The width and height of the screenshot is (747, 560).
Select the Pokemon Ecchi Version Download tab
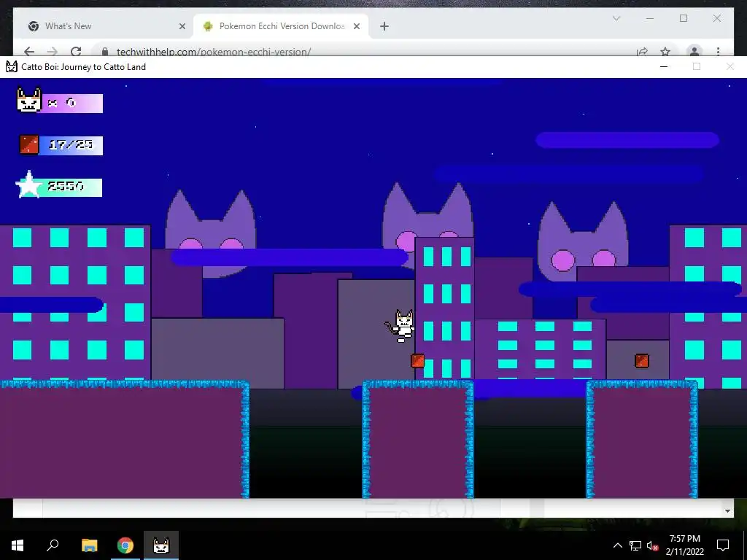tap(281, 26)
